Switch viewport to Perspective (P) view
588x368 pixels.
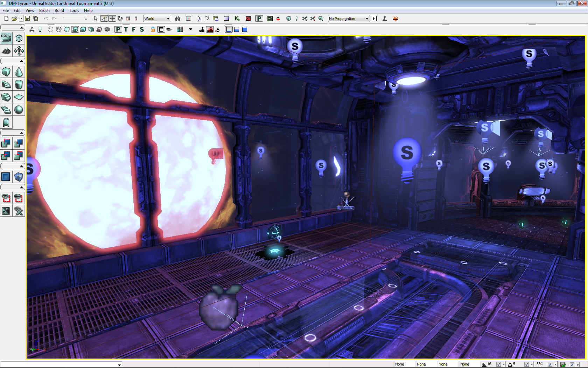[118, 29]
